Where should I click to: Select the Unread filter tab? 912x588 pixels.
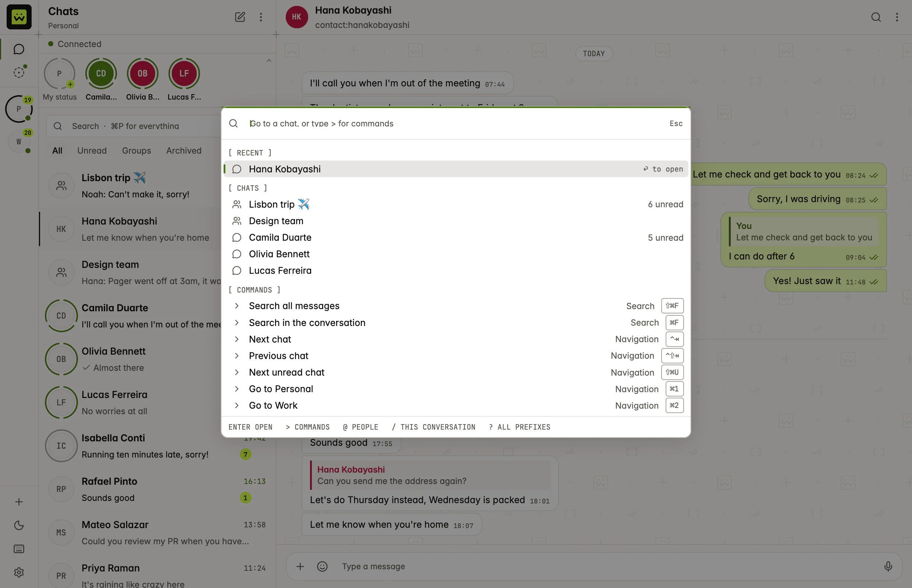click(x=92, y=150)
